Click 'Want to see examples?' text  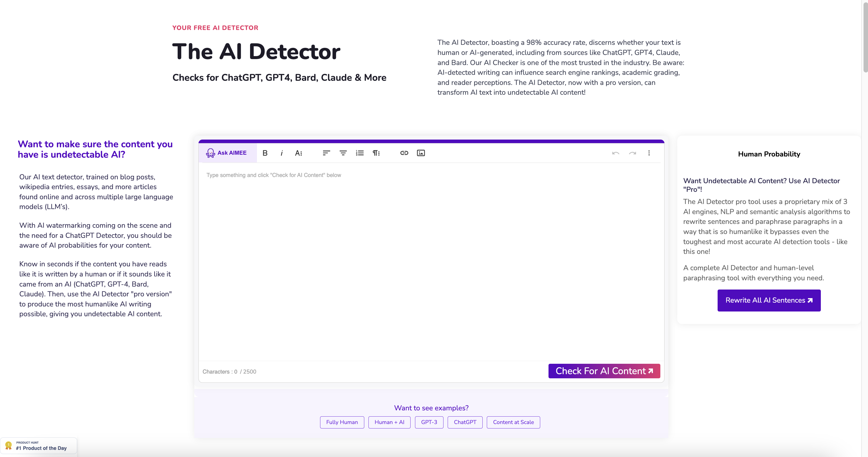(x=431, y=408)
